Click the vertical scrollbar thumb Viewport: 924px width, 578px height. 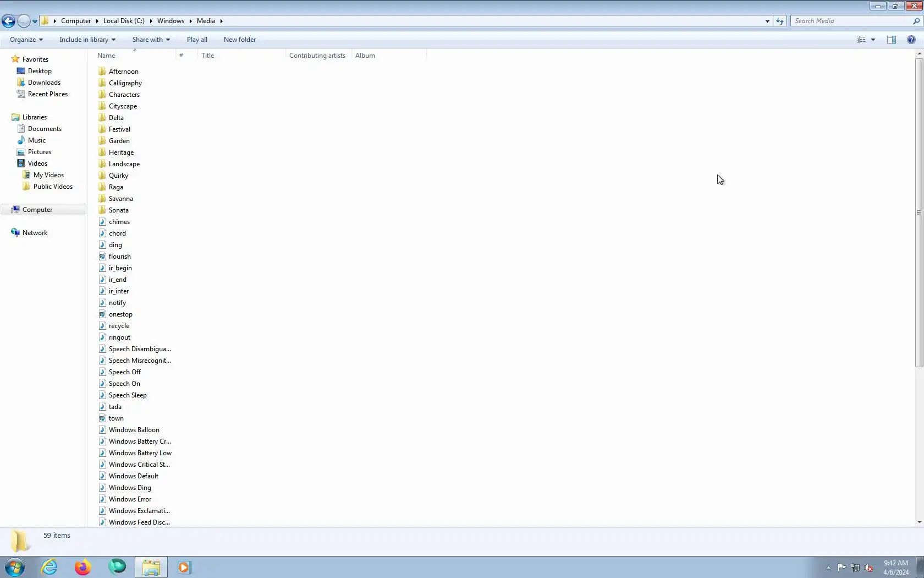[919, 212]
